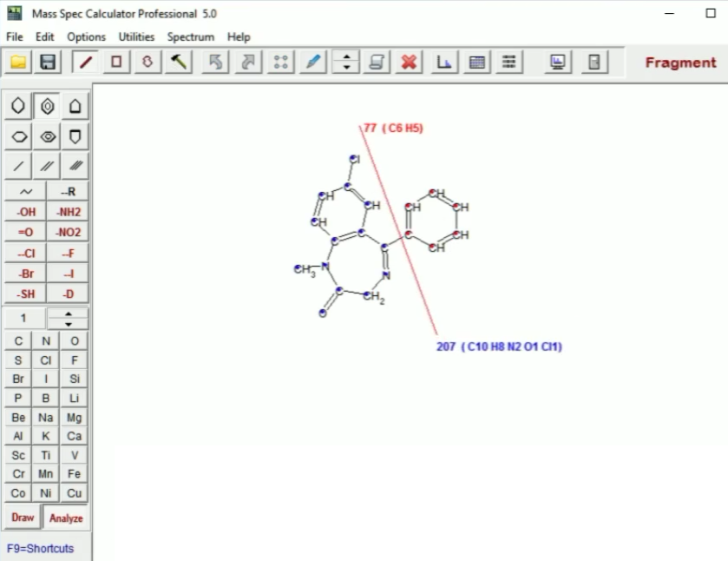Image resolution: width=728 pixels, height=561 pixels.
Task: Select the Draw tab
Action: click(21, 517)
